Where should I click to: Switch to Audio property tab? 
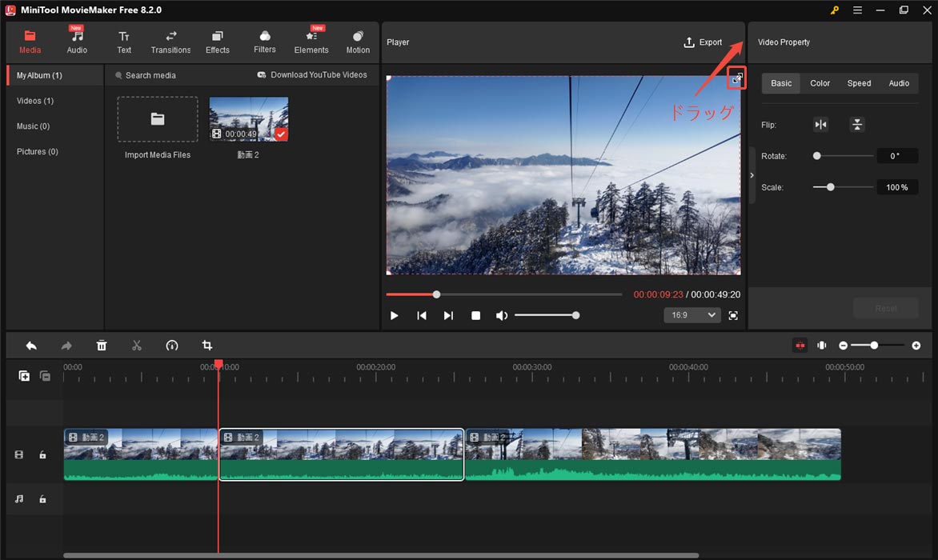tap(899, 83)
